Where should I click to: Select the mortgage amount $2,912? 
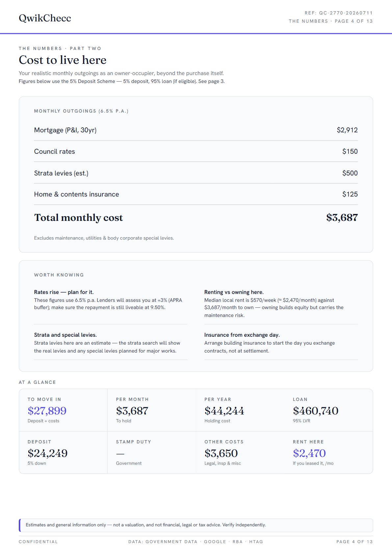pos(347,130)
